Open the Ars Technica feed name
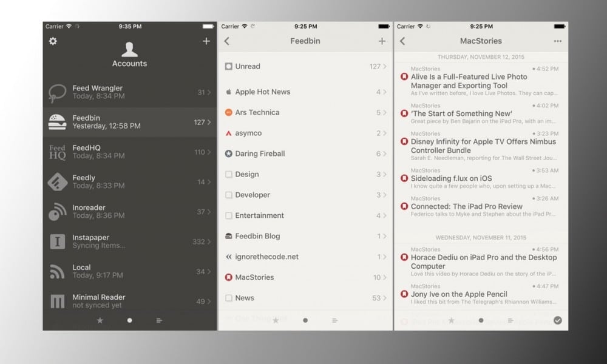Image resolution: width=607 pixels, height=364 pixels. tap(257, 112)
